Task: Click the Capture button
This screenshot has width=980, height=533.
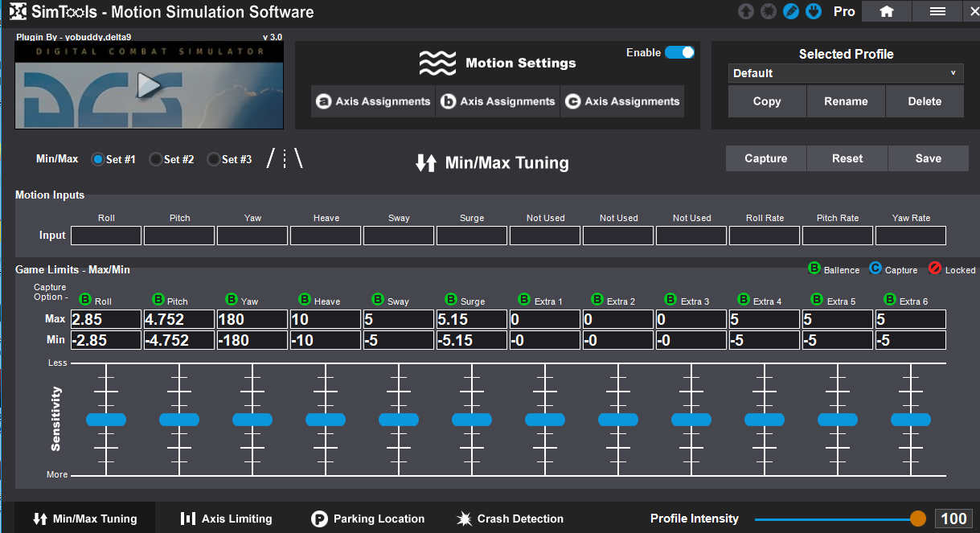Action: 765,158
